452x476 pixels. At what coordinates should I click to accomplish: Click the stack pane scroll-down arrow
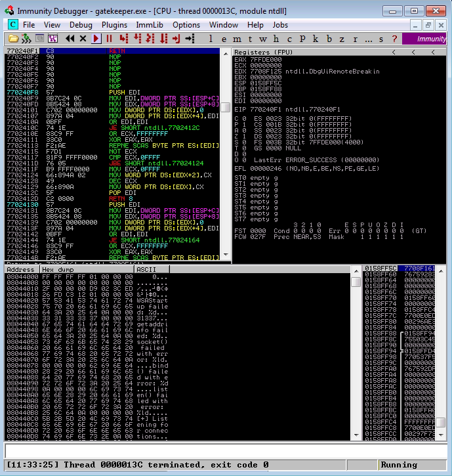click(x=442, y=435)
